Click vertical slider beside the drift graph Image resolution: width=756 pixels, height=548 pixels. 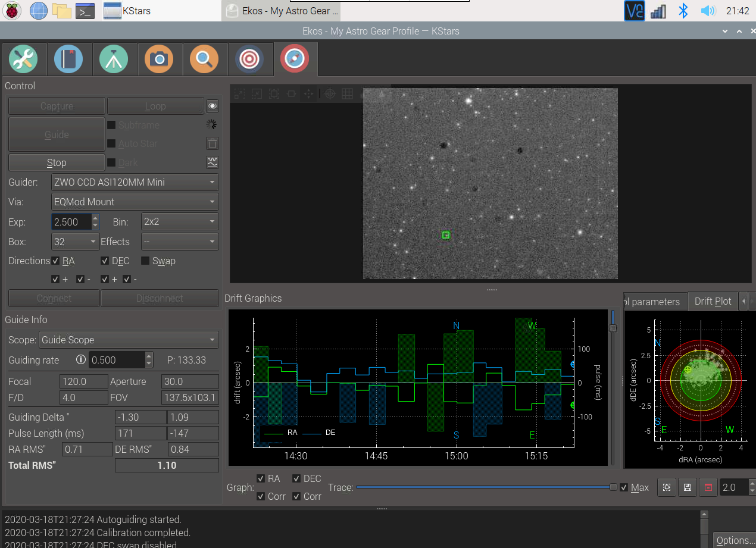tap(613, 328)
